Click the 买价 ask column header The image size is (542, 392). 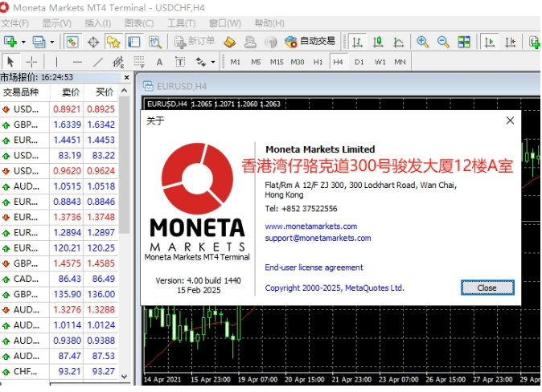point(101,92)
